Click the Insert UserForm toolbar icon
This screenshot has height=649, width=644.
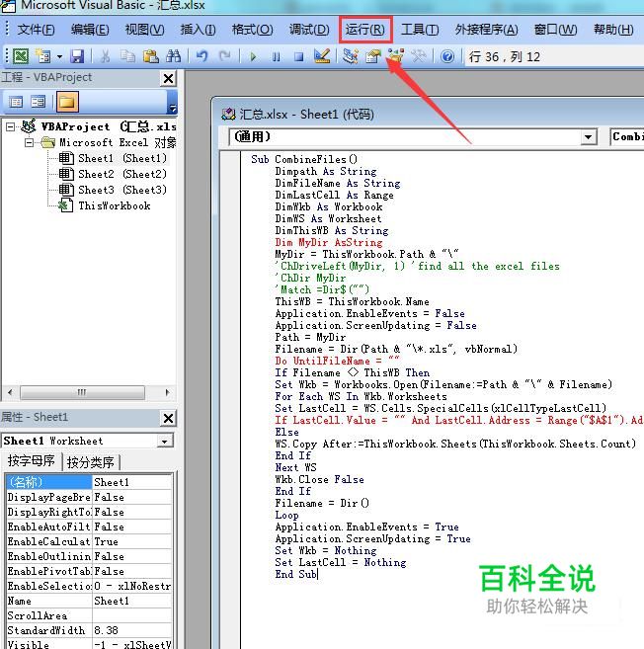click(43, 56)
